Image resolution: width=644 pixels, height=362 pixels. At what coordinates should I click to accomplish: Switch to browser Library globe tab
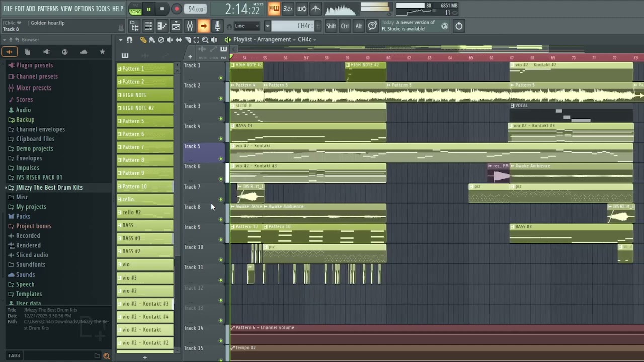65,52
